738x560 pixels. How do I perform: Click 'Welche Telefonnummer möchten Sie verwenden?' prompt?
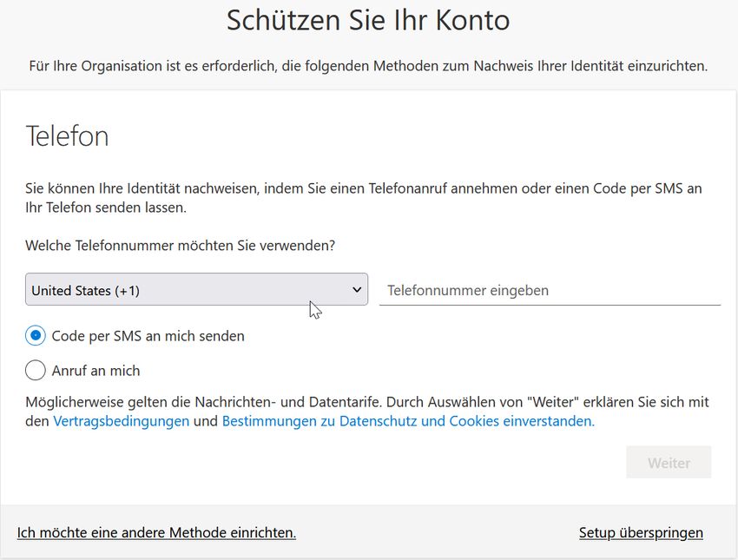pos(181,246)
